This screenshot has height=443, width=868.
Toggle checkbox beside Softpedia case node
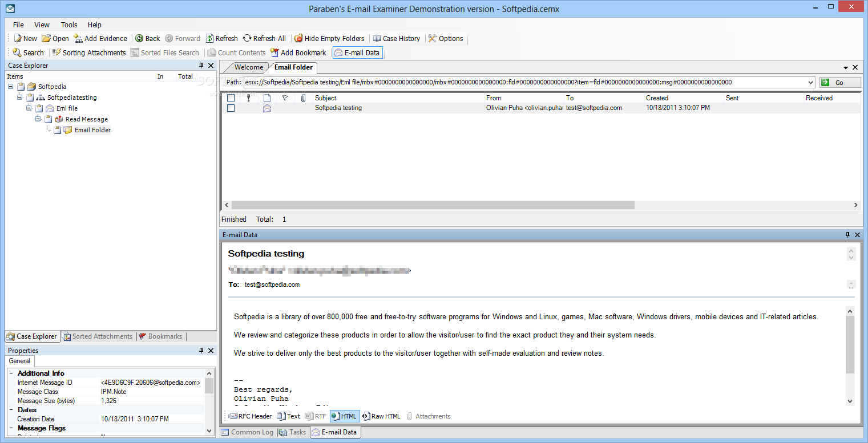click(x=21, y=87)
